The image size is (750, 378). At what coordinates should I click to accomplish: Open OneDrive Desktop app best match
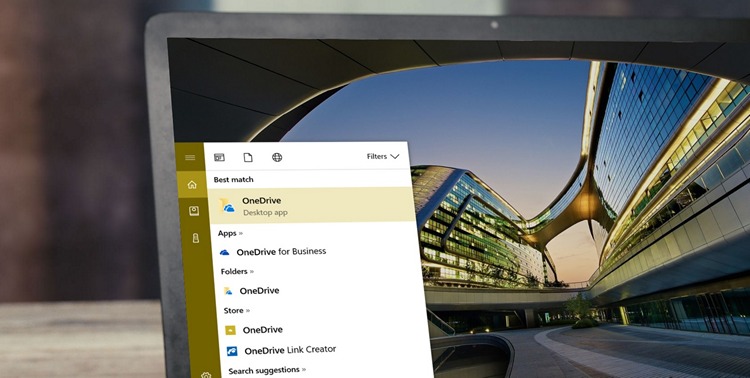[x=311, y=205]
